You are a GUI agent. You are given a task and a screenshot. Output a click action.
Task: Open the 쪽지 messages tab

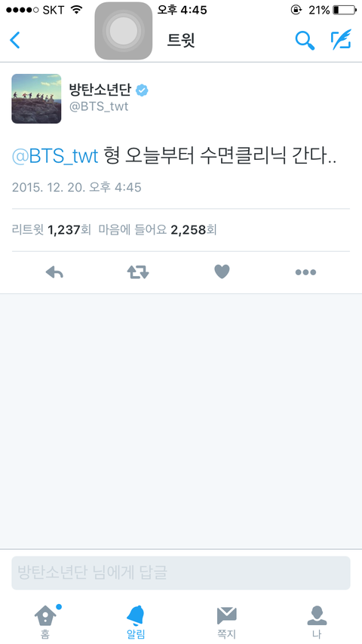tap(226, 622)
